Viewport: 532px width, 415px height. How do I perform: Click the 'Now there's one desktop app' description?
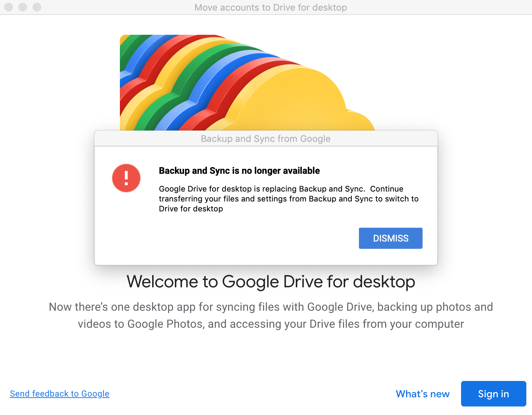pyautogui.click(x=271, y=315)
